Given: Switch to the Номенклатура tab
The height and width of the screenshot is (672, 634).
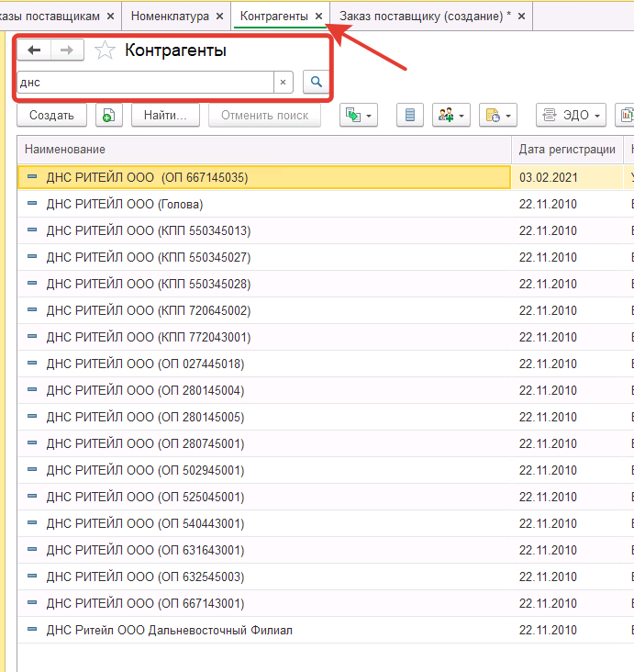Looking at the screenshot, I should [169, 17].
